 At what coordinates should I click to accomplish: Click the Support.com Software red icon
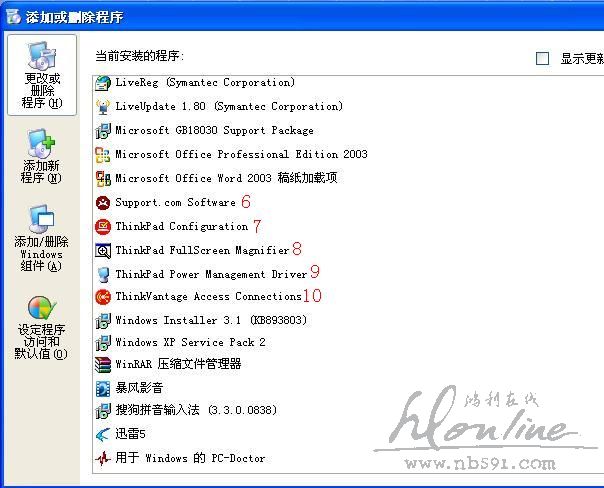(x=103, y=203)
